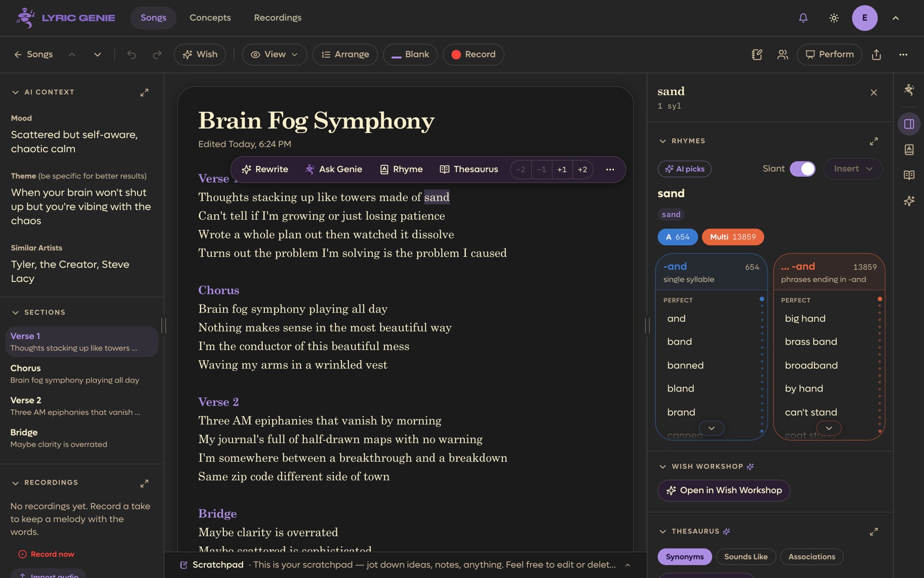
Task: Undo the last edit
Action: click(x=131, y=54)
